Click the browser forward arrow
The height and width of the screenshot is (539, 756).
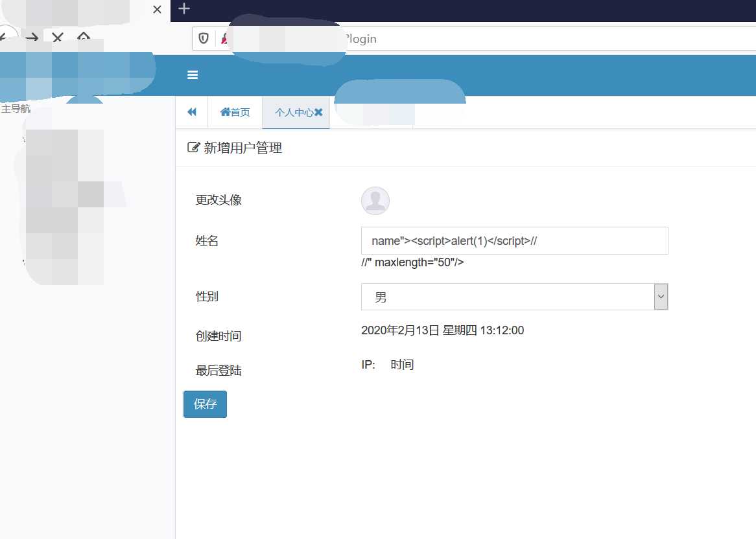(32, 37)
